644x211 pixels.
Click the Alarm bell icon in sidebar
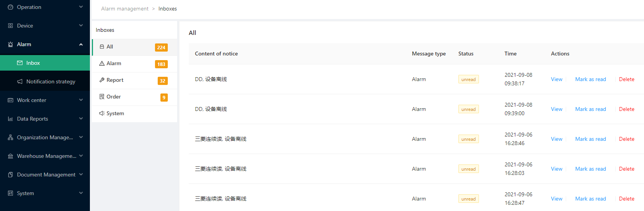click(10, 44)
